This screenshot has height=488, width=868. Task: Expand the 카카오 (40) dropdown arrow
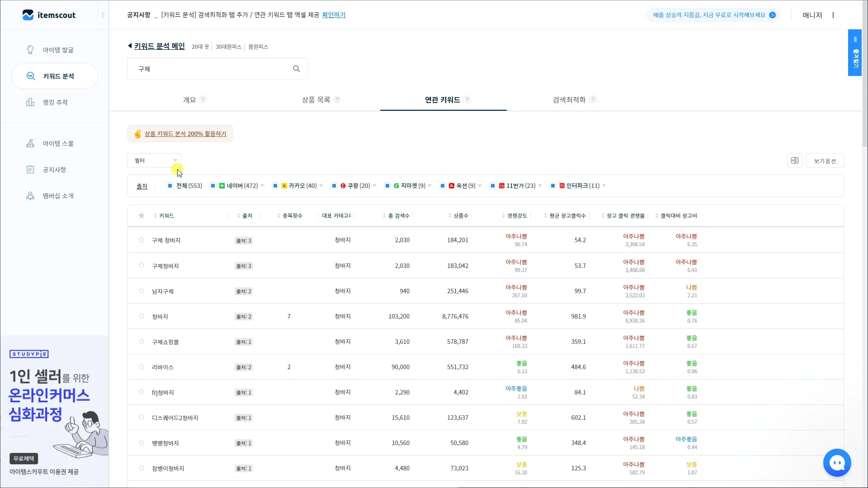tap(321, 186)
